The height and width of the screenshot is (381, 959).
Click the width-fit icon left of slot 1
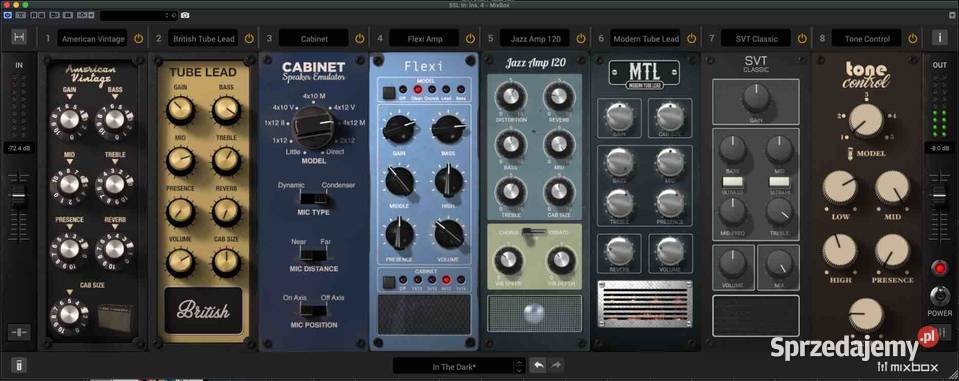pos(19,37)
